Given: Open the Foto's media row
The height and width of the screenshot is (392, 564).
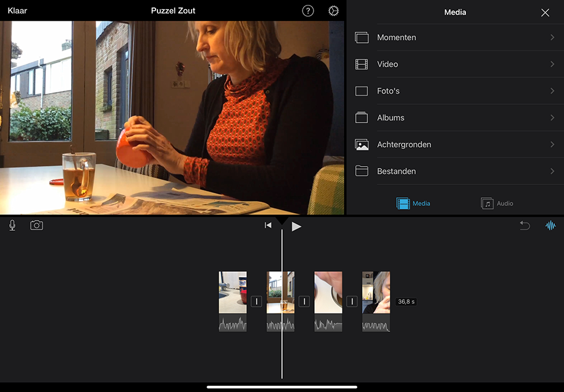Looking at the screenshot, I should click(455, 91).
